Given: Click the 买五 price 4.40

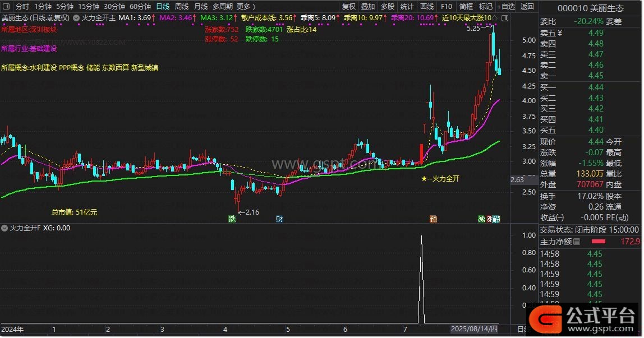Looking at the screenshot, I should (596, 130).
